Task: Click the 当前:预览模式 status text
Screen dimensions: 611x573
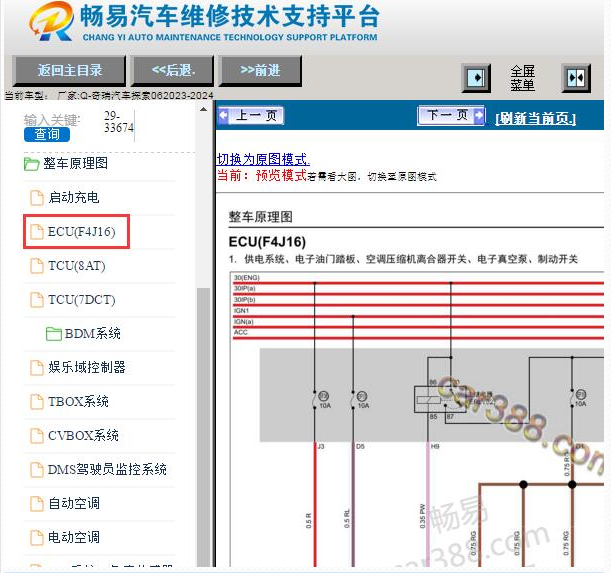Action: (x=262, y=175)
